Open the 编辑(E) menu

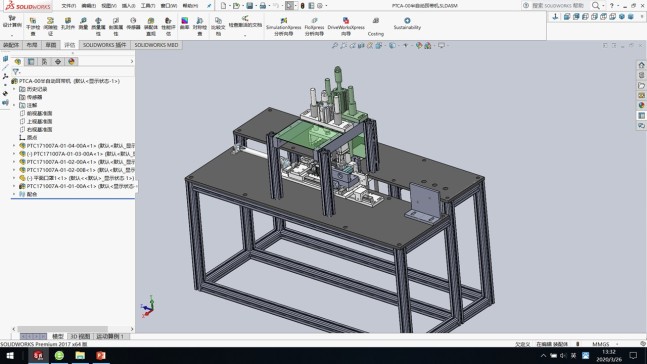89,6
